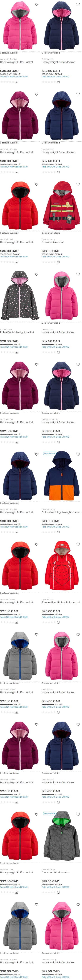The image size is (82, 980).
Task: Select Fleece-Lined Robot Rain Jacket title
Action: coord(61,602)
